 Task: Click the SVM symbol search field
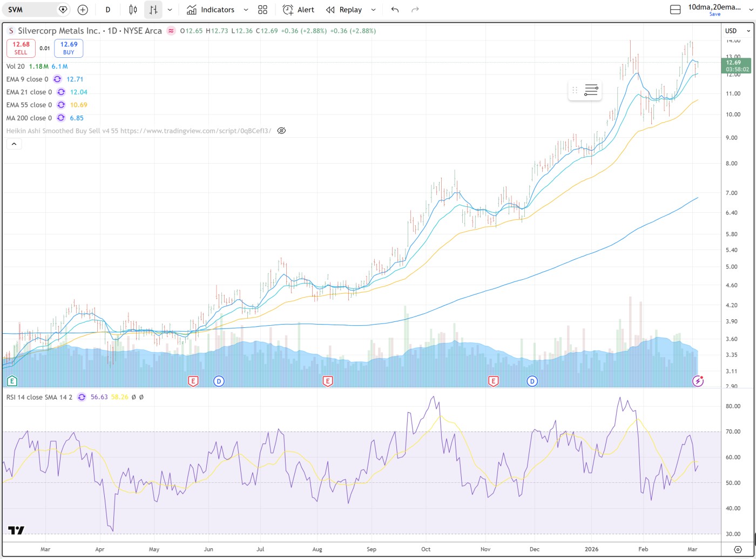pos(32,10)
